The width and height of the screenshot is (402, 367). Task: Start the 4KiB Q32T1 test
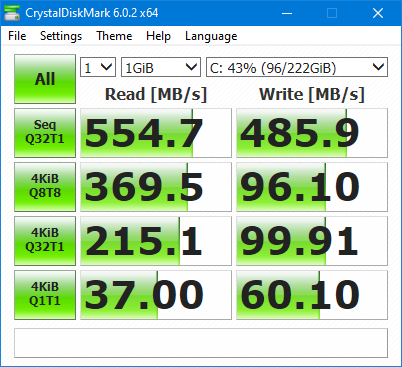pos(45,241)
